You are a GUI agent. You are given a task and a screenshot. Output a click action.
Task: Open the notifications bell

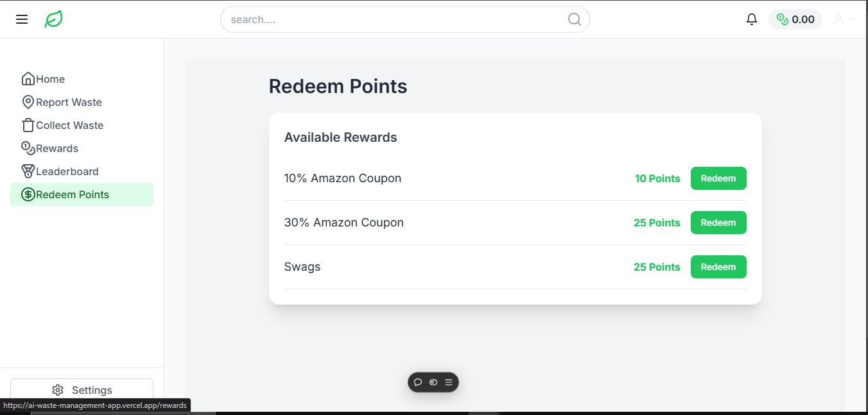tap(752, 19)
